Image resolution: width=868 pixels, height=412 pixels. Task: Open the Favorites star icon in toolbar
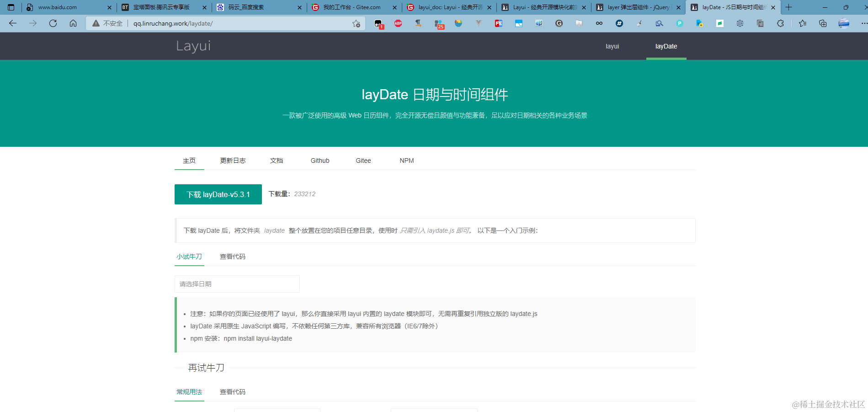click(x=802, y=23)
